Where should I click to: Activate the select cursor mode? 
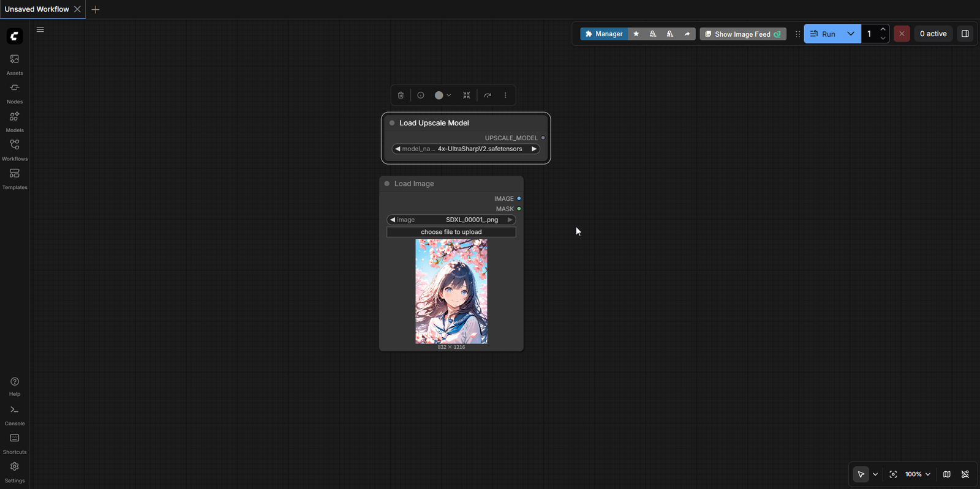[x=861, y=474]
